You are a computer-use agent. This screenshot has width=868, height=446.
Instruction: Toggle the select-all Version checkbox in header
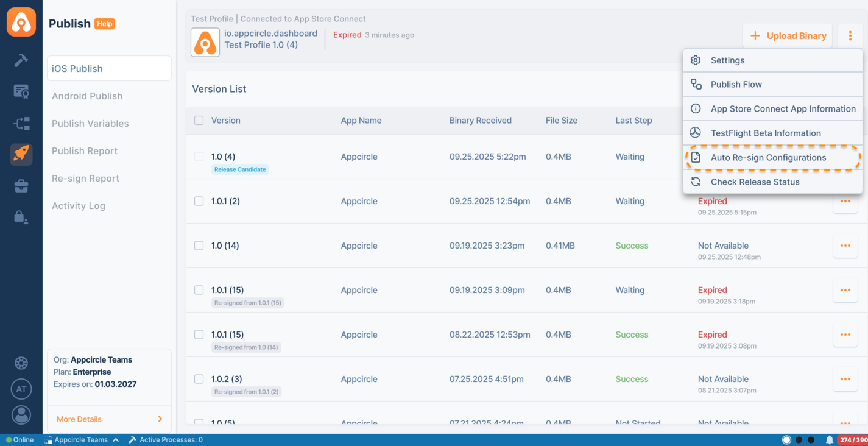pos(199,121)
